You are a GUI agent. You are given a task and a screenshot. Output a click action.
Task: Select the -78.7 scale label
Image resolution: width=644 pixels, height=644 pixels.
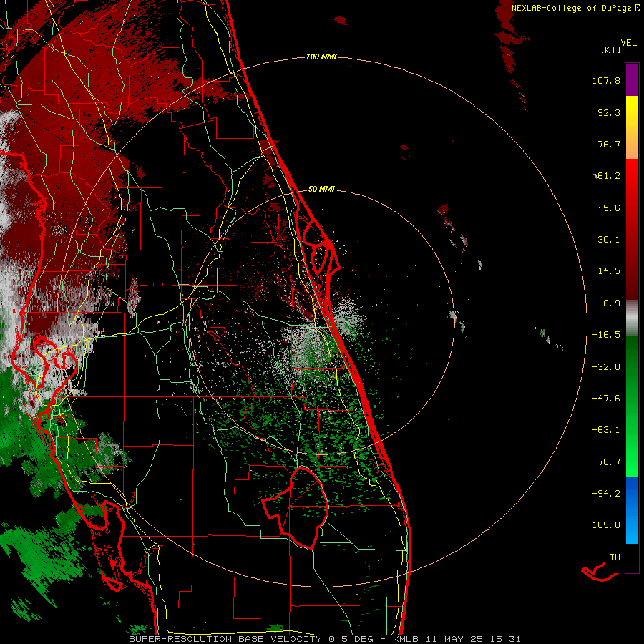[x=606, y=462]
